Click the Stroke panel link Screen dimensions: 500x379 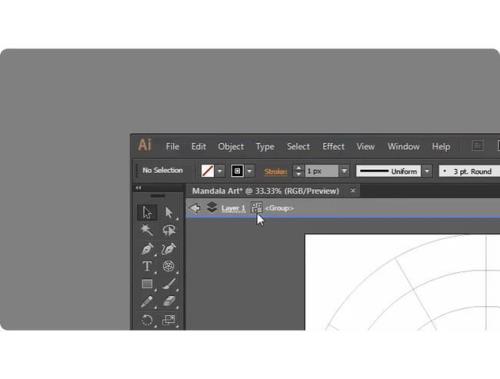275,172
